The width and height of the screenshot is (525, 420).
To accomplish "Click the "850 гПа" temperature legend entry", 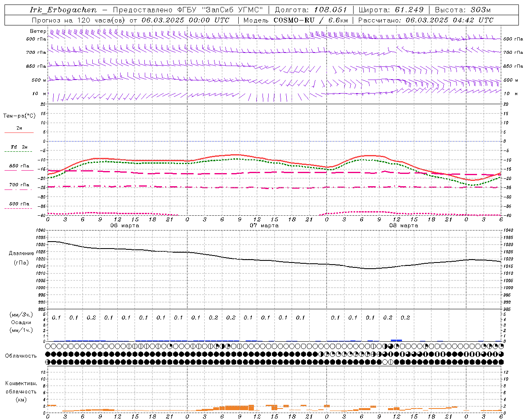I will click(x=19, y=166).
